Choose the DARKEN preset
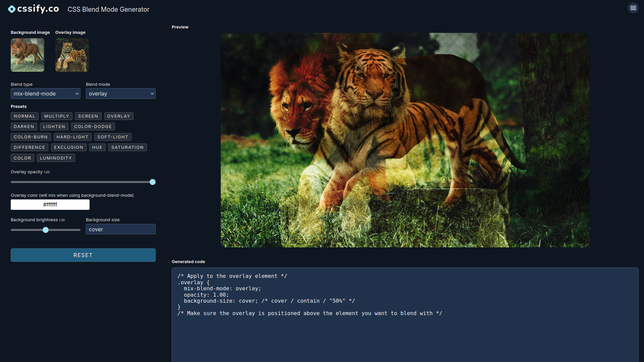The width and height of the screenshot is (644, 362). click(24, 126)
